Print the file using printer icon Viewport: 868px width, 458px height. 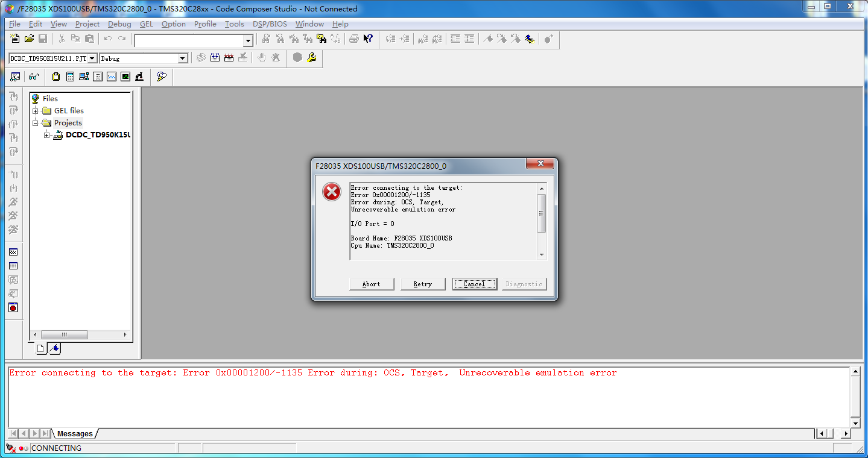(354, 39)
